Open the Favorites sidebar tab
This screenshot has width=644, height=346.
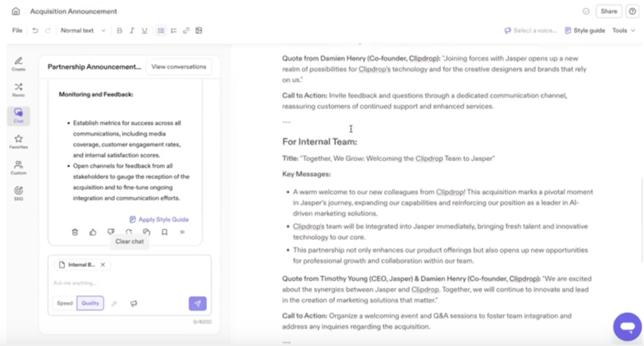18,141
